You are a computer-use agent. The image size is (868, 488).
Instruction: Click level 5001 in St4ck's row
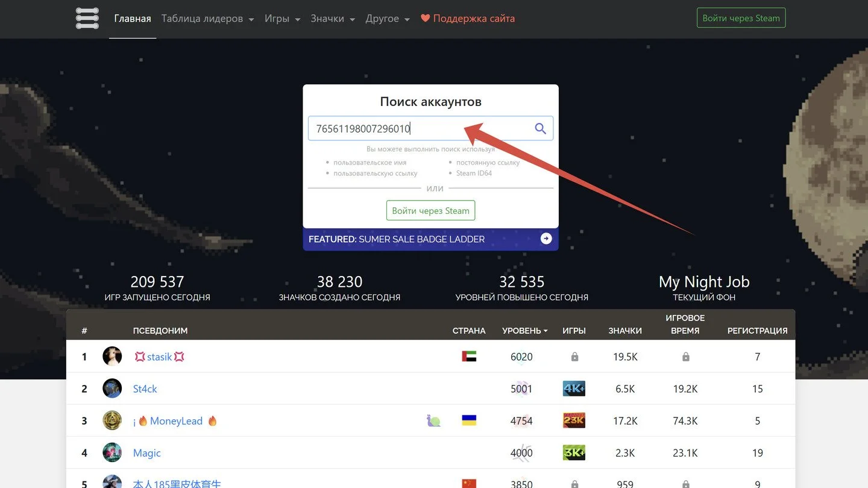click(521, 389)
